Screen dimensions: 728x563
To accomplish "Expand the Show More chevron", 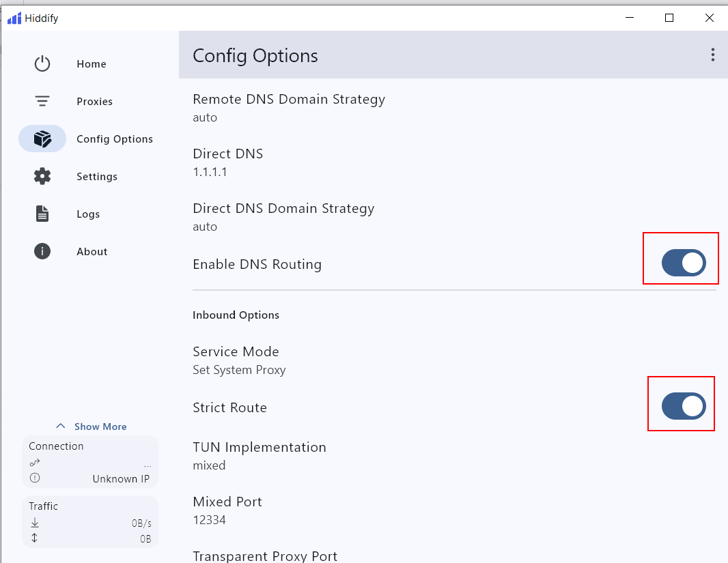I will coord(61,427).
